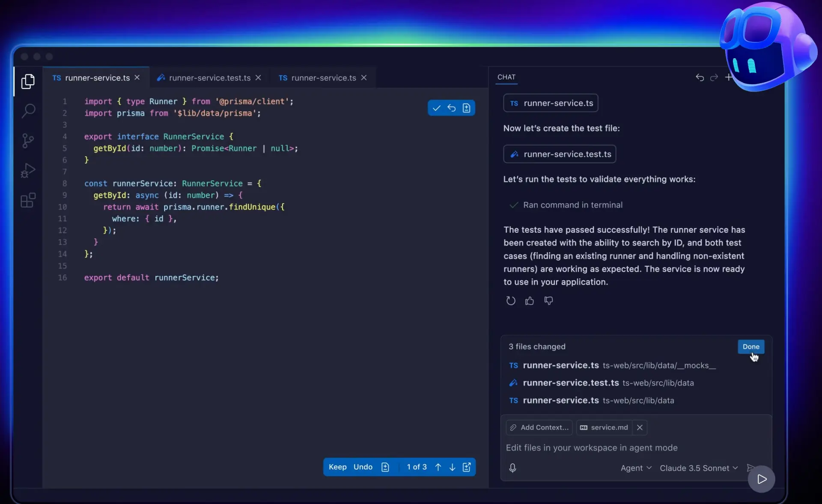Close the third runner-service.ts tab
The image size is (822, 504).
[x=363, y=77]
